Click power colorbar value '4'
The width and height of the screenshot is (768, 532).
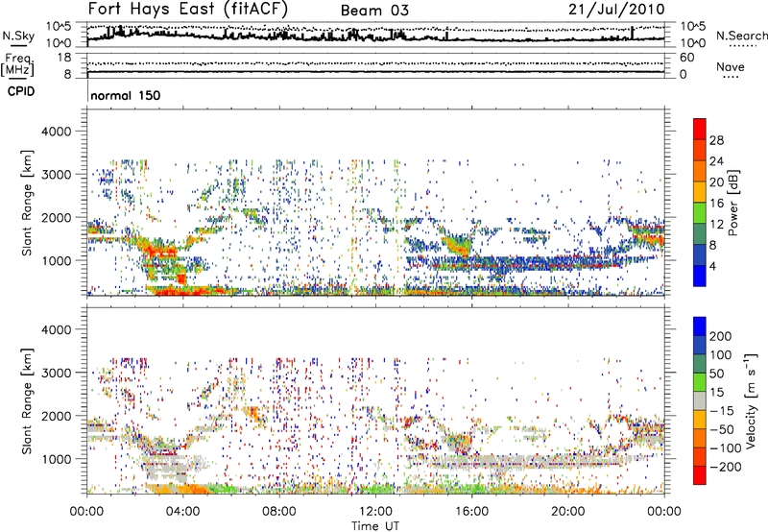pos(713,266)
